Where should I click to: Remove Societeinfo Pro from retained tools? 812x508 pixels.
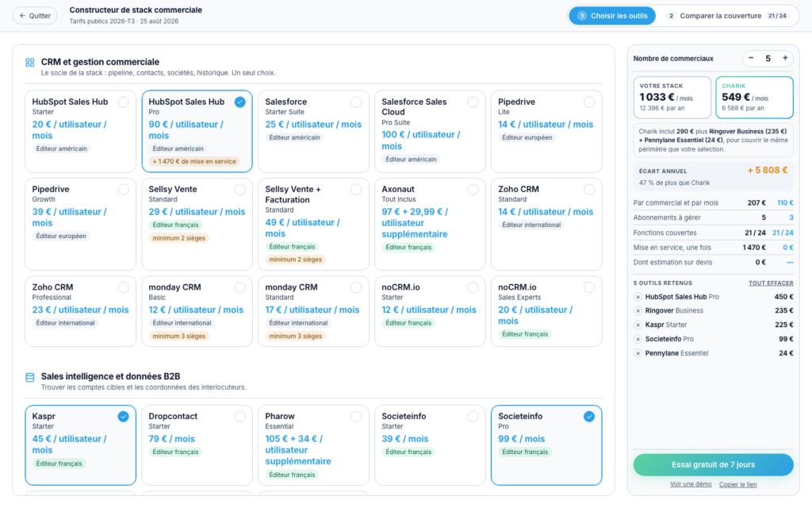[x=638, y=339]
